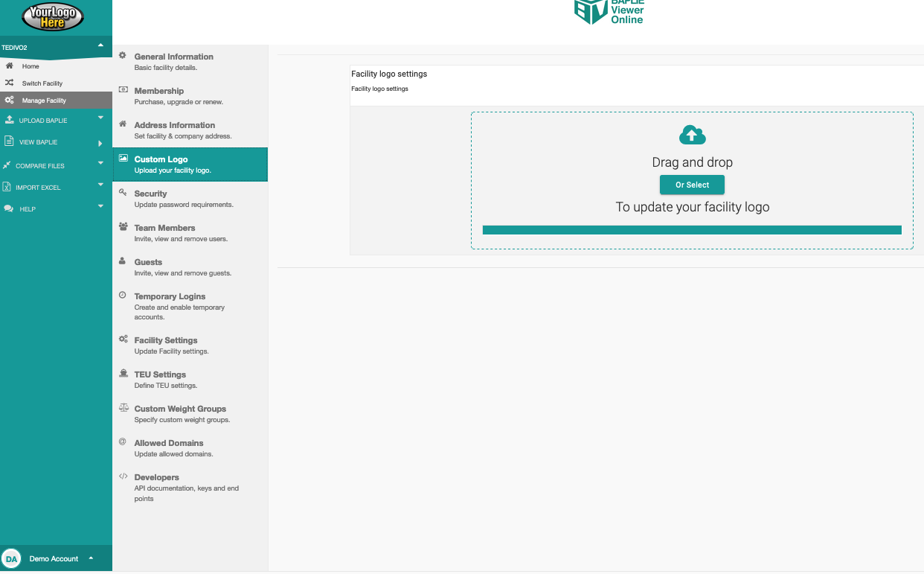Image resolution: width=924 pixels, height=574 pixels.
Task: Click the upload progress bar
Action: point(692,230)
